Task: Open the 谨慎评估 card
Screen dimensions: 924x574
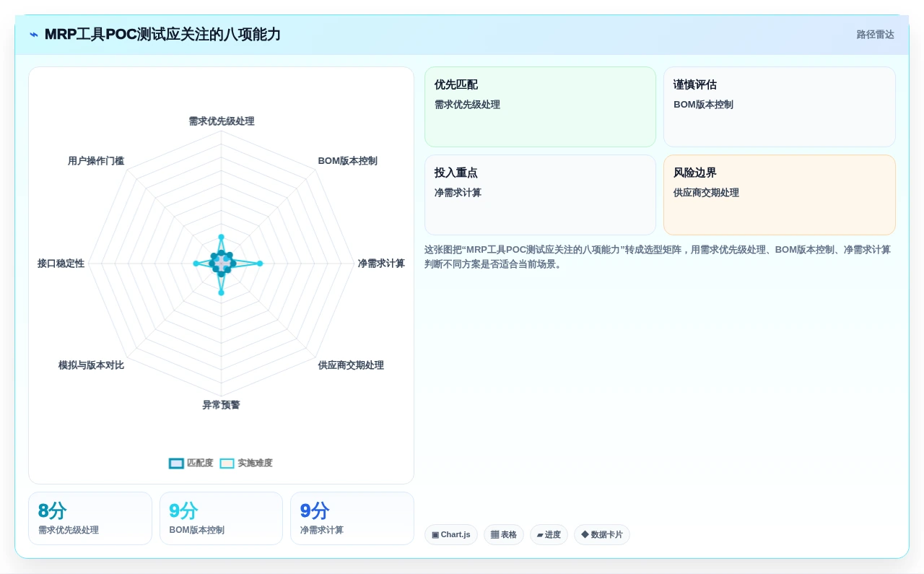Action: [780, 107]
